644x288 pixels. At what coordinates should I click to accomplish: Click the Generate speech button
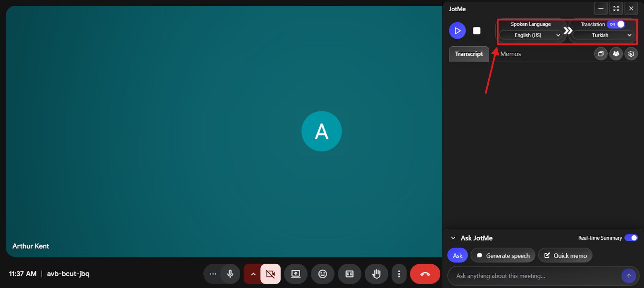tap(503, 255)
